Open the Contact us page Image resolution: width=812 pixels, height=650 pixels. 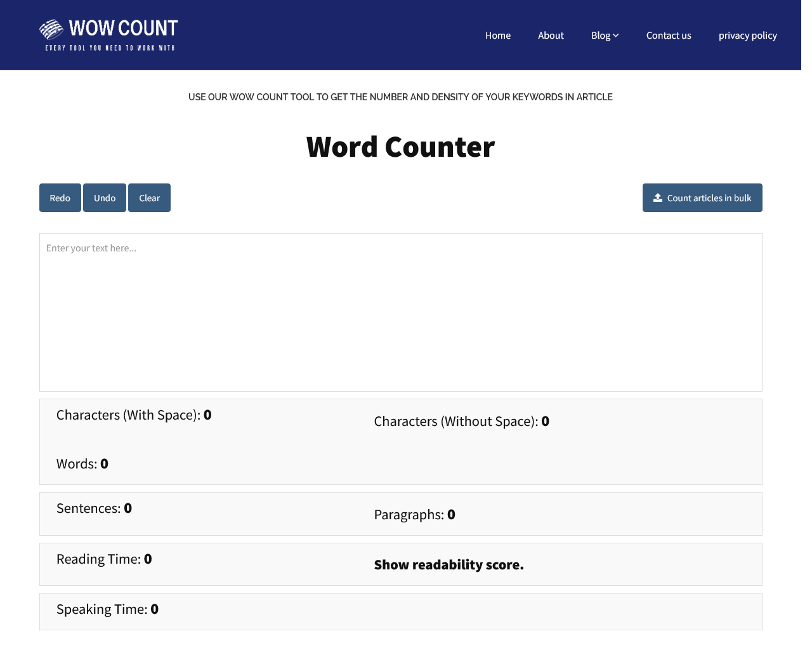point(669,36)
